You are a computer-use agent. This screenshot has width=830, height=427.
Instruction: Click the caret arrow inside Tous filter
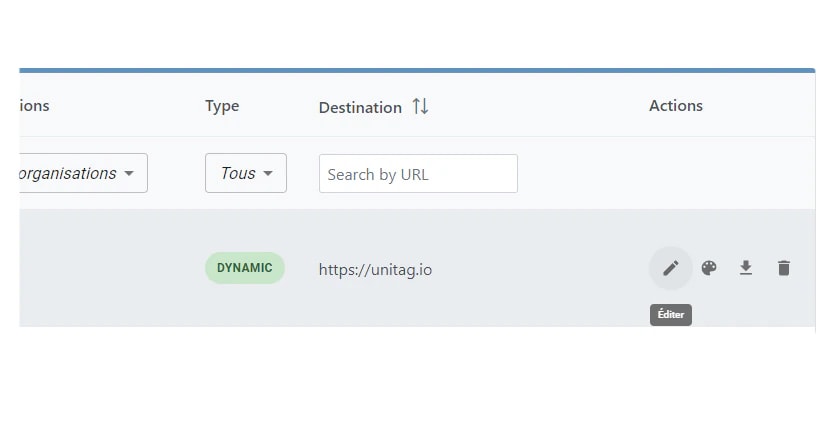tap(268, 174)
